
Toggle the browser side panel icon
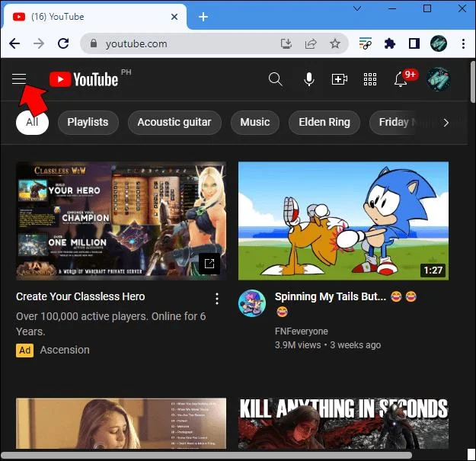(x=414, y=43)
